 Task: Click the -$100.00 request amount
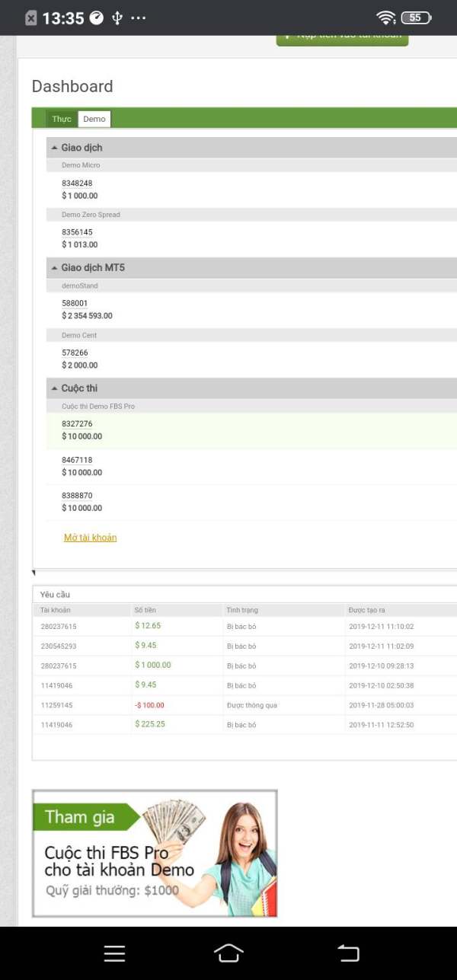149,705
